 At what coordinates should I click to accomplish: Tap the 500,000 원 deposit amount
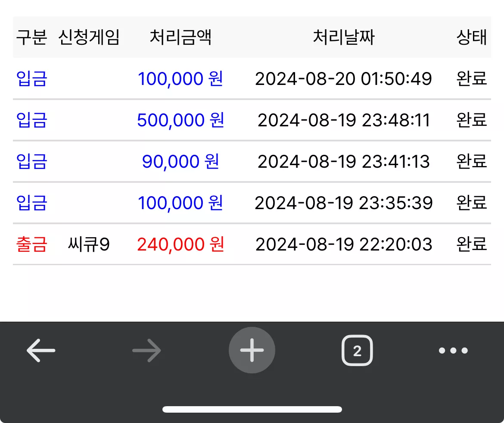tap(180, 120)
